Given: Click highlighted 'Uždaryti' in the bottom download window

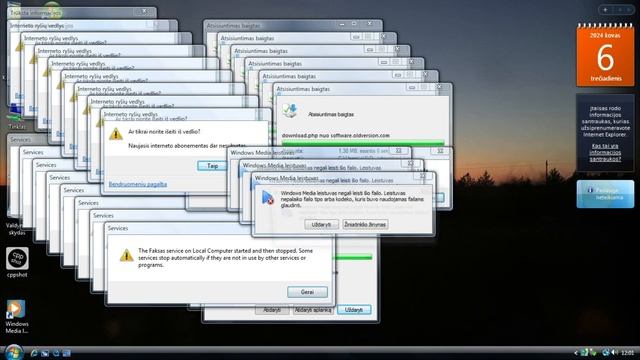Looking at the screenshot, I should click(354, 310).
